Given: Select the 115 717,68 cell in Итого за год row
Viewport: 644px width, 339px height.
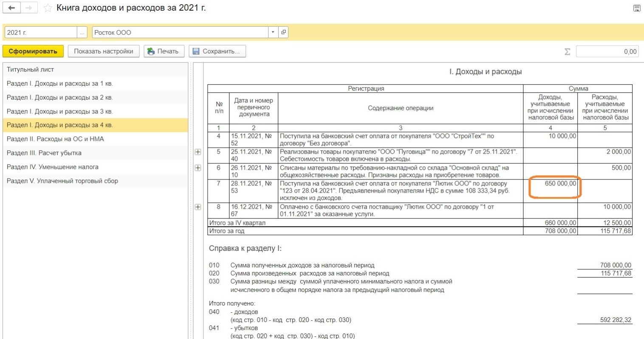Looking at the screenshot, I should tap(605, 231).
